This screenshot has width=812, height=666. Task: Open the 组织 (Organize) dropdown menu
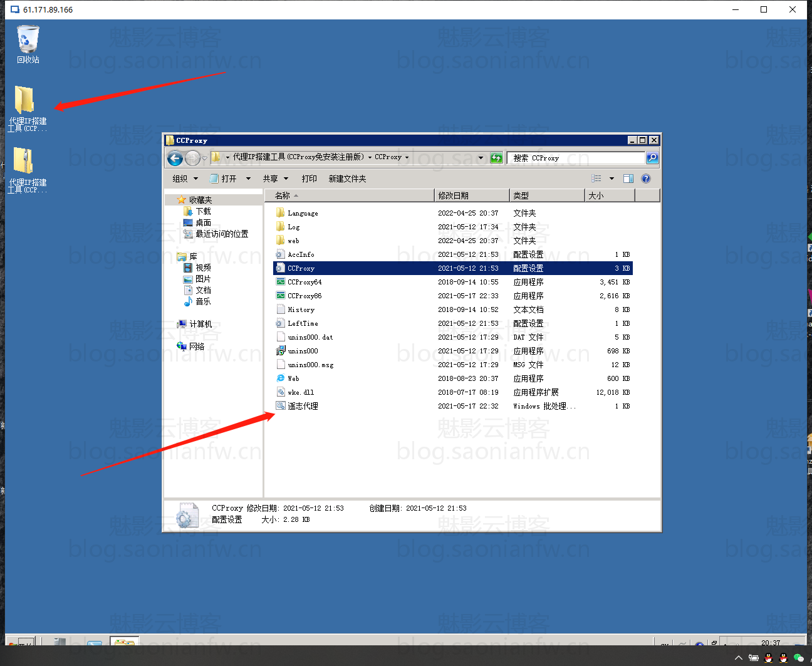pos(185,179)
